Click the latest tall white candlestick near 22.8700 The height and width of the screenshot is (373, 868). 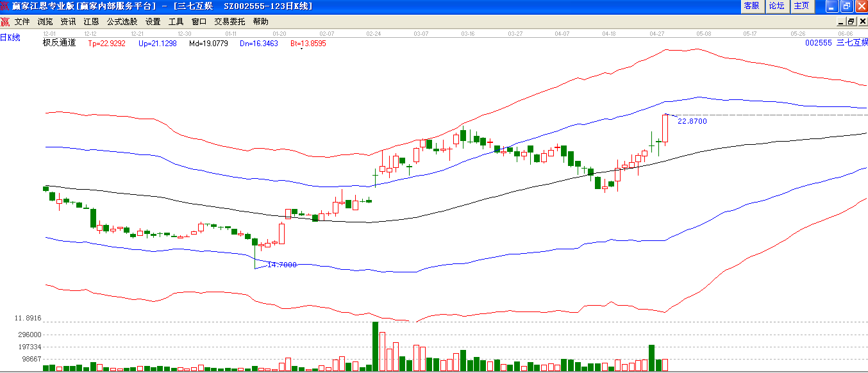pos(665,129)
